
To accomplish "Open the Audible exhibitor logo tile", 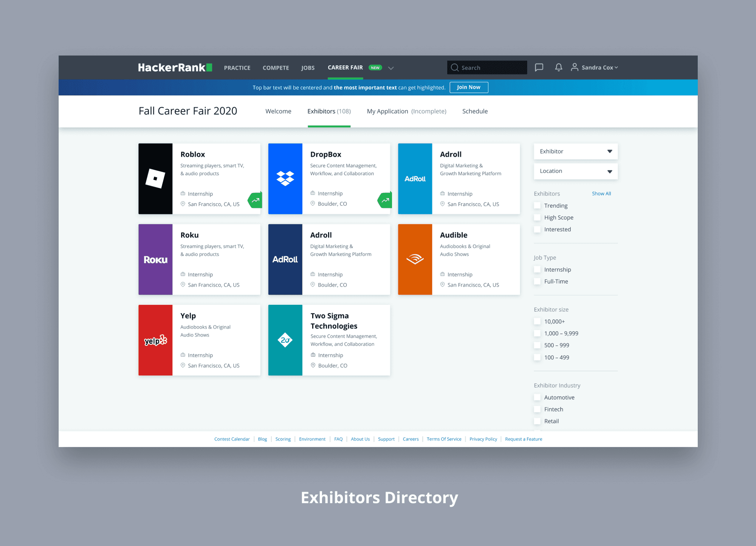I will coord(415,259).
